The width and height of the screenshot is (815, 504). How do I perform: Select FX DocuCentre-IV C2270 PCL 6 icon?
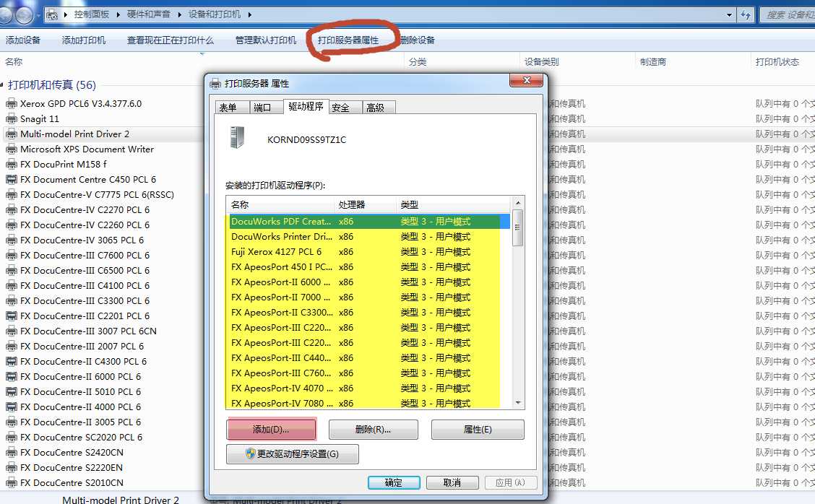(x=11, y=209)
